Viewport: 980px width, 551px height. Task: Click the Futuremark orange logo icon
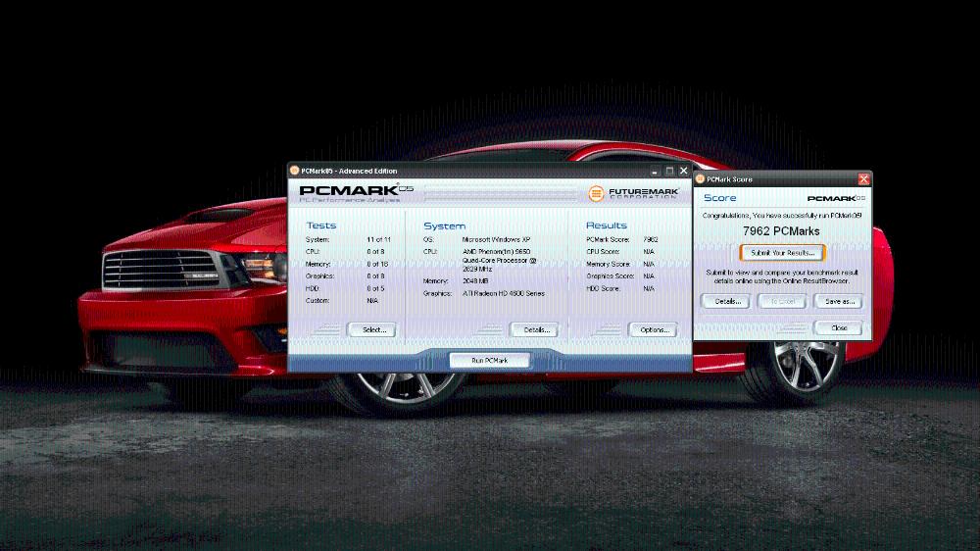pyautogui.click(x=596, y=193)
